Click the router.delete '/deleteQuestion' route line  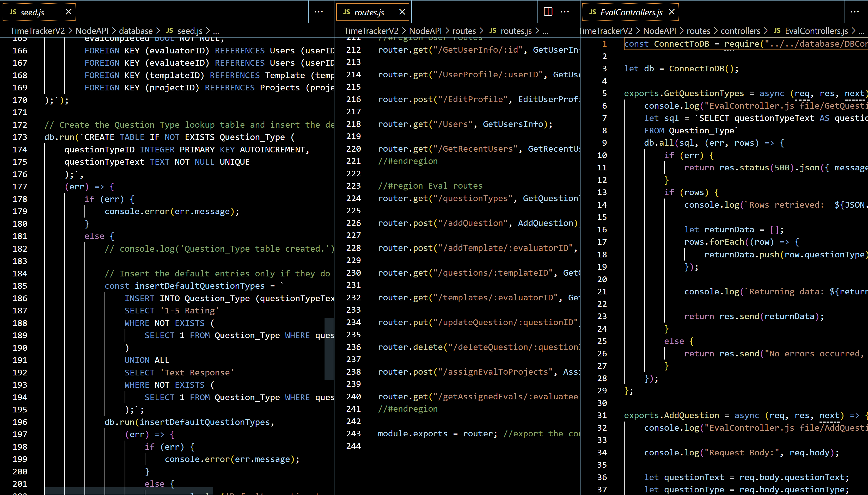pos(479,347)
